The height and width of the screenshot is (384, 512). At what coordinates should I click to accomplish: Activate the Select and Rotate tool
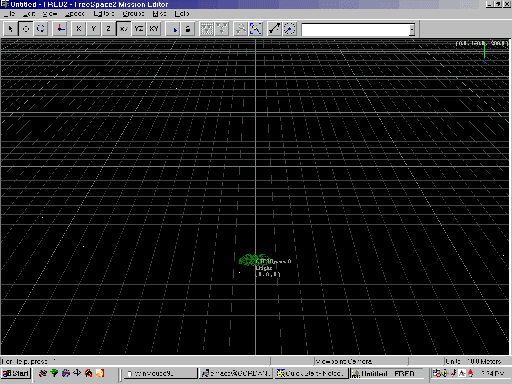click(41, 29)
